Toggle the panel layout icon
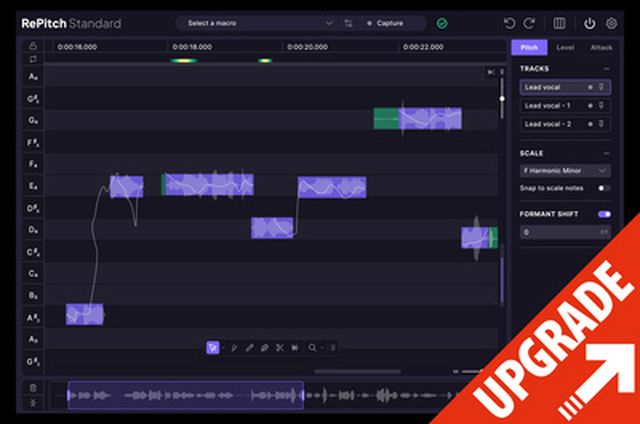The image size is (640, 424). tap(560, 23)
